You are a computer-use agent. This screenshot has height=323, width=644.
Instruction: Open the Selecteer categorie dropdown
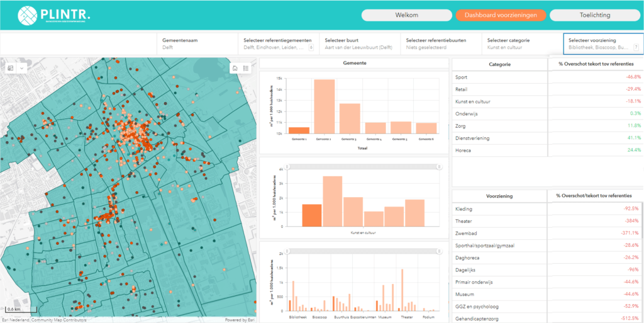521,43
